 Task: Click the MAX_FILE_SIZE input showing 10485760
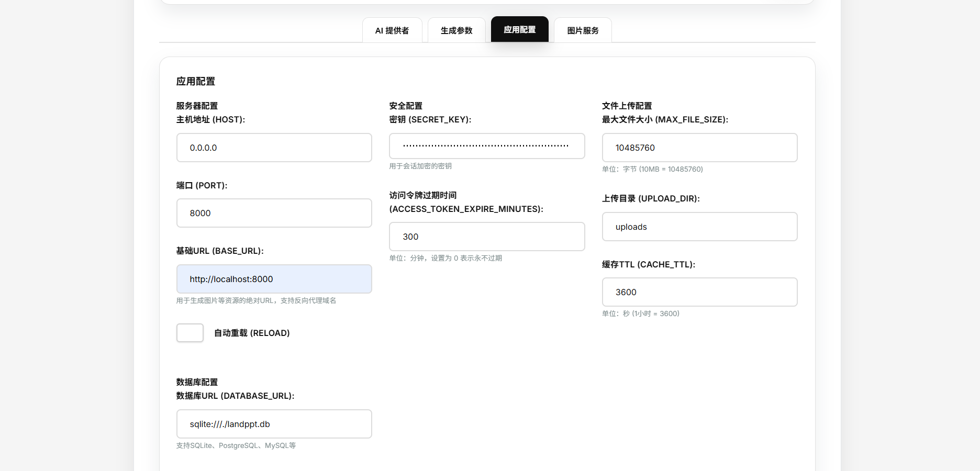coord(699,148)
